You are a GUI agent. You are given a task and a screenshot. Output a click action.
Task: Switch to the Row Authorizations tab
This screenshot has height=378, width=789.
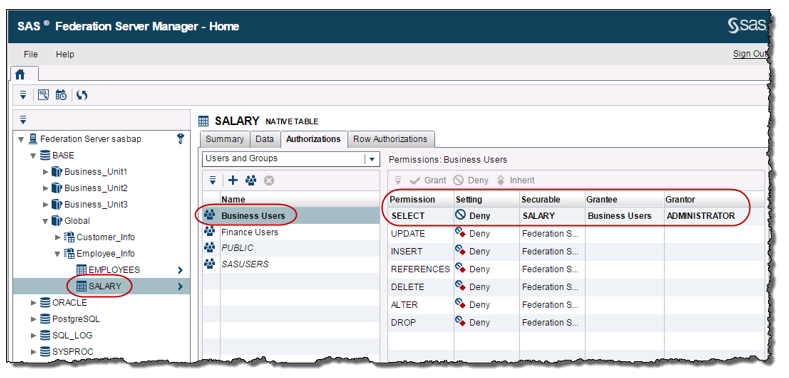(390, 139)
